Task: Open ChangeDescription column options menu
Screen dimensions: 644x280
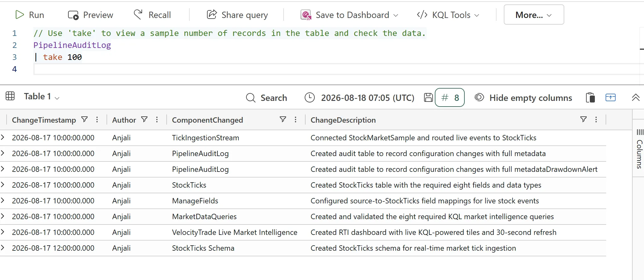Action: 596,120
